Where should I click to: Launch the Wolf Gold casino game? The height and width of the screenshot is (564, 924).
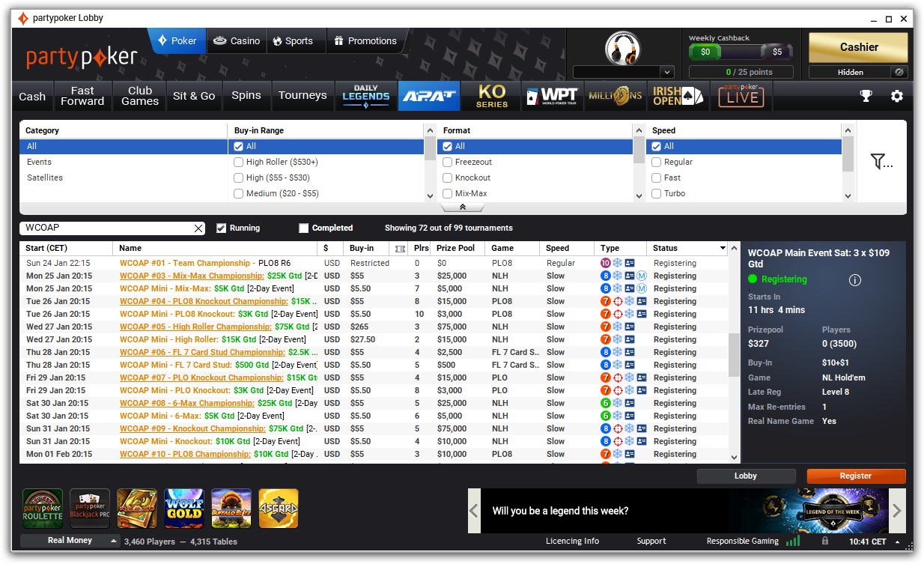[184, 509]
